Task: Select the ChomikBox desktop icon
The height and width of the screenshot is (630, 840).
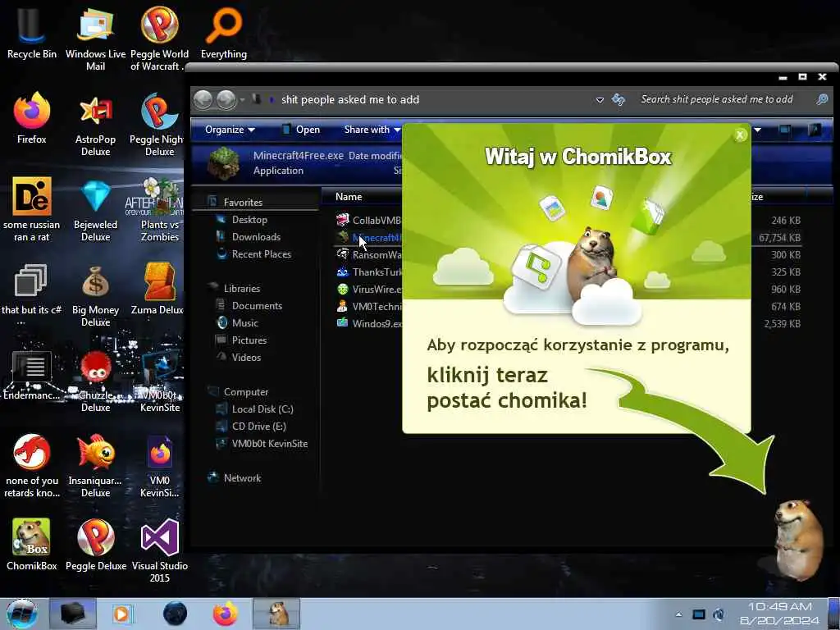Action: [x=32, y=545]
